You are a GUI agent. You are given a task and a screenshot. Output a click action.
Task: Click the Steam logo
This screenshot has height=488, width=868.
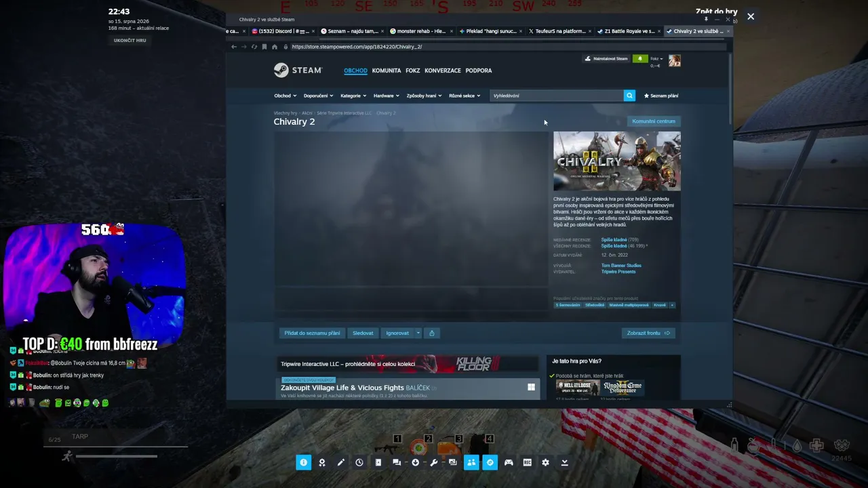pyautogui.click(x=298, y=70)
